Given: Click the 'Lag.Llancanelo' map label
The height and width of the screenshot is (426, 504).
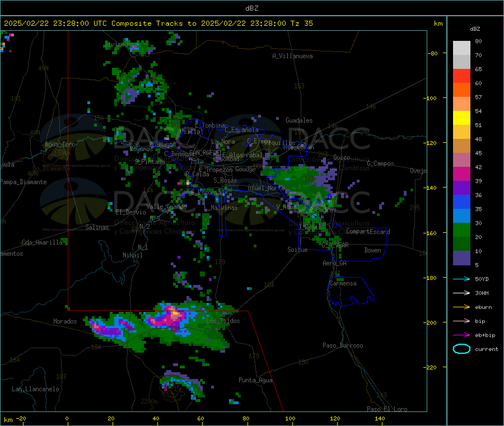Looking at the screenshot, I should [x=35, y=389].
